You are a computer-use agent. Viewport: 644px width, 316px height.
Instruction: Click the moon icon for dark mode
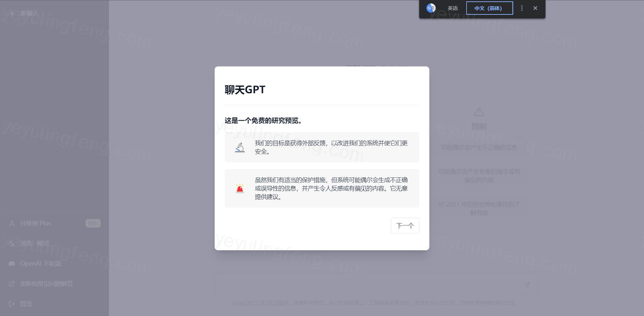[12, 244]
